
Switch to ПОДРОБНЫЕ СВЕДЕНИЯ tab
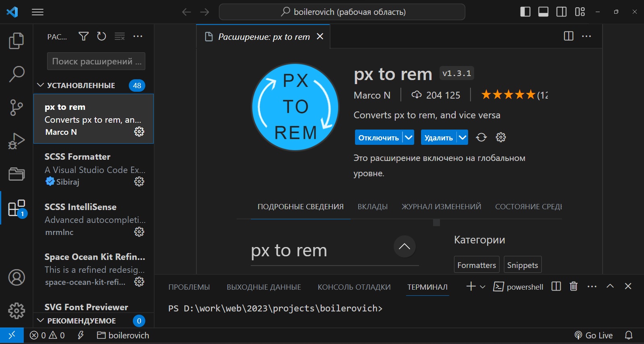[301, 207]
